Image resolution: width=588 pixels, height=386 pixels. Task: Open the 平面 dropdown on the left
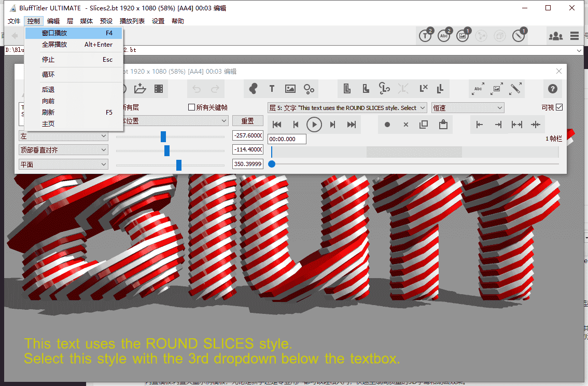pos(63,164)
